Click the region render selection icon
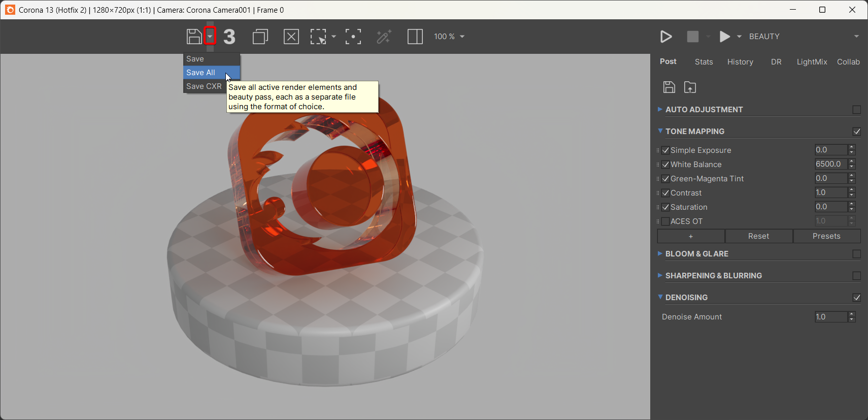The image size is (868, 420). pyautogui.click(x=318, y=37)
